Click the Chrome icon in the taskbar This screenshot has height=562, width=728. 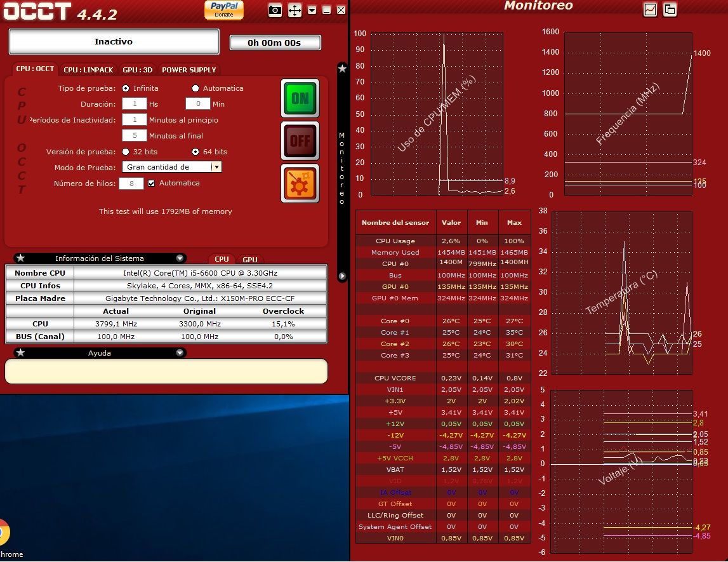[x=2, y=532]
